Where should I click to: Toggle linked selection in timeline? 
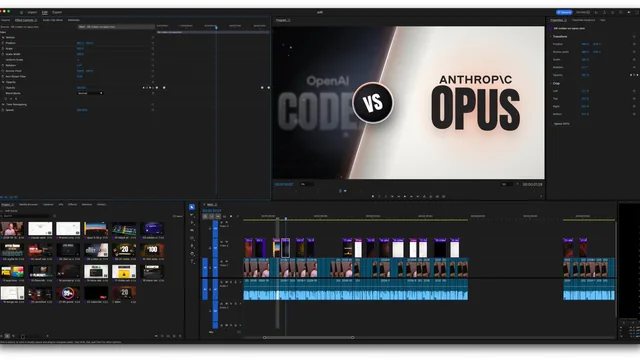(x=218, y=216)
